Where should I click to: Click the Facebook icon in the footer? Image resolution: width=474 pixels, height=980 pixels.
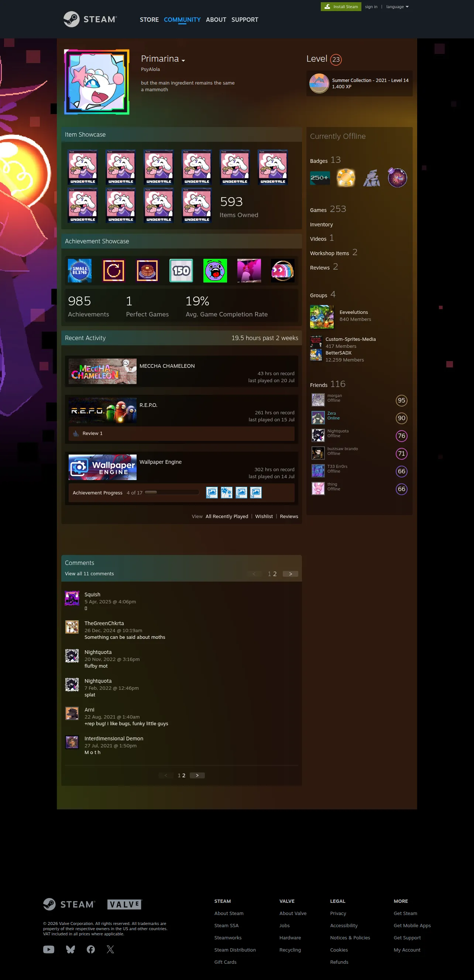(90, 949)
